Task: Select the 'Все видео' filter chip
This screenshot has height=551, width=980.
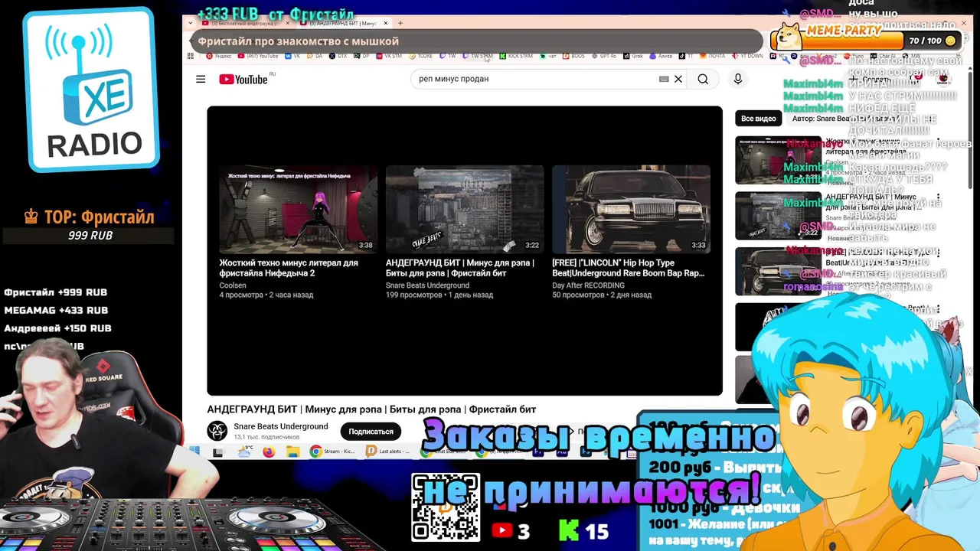Action: click(759, 119)
